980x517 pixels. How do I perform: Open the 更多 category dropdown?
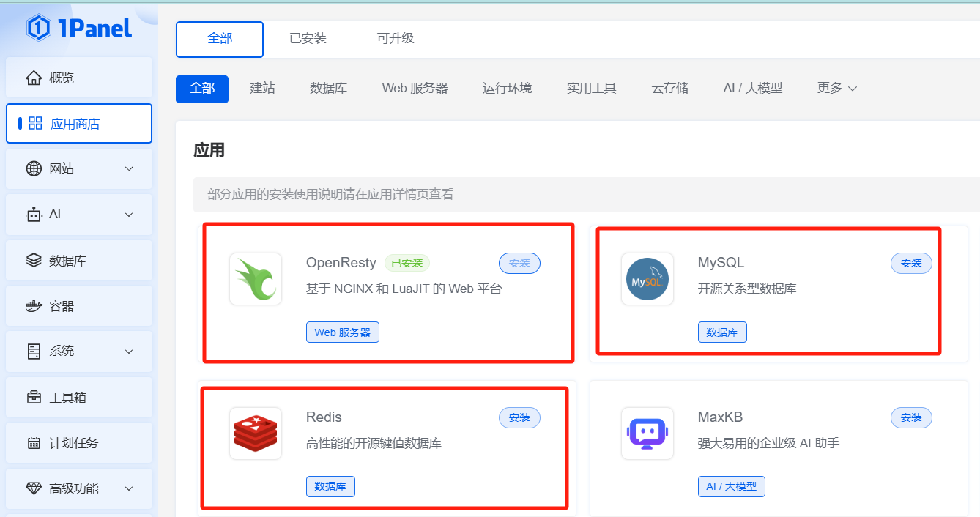(x=837, y=88)
